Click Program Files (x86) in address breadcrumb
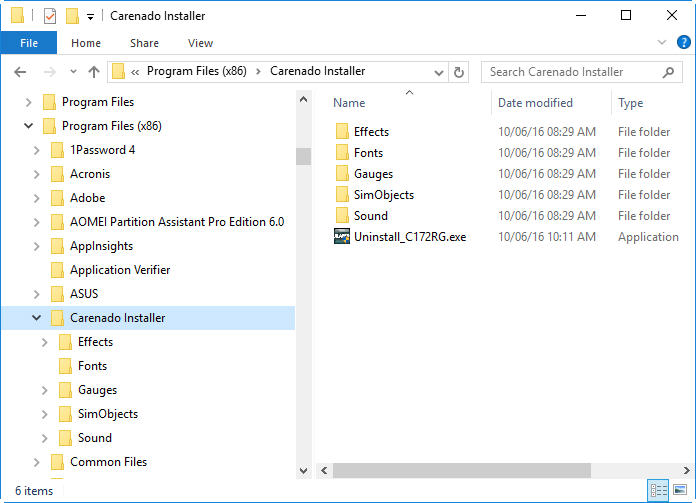696x503 pixels. [x=195, y=71]
